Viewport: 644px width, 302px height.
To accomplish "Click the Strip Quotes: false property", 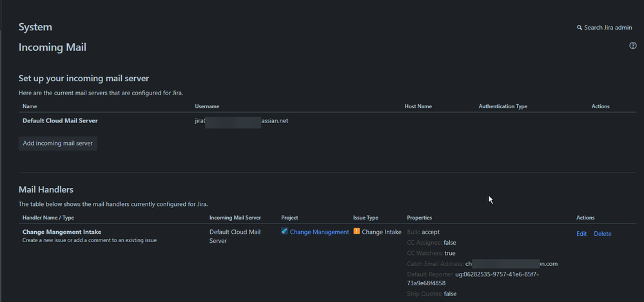I will click(x=432, y=294).
